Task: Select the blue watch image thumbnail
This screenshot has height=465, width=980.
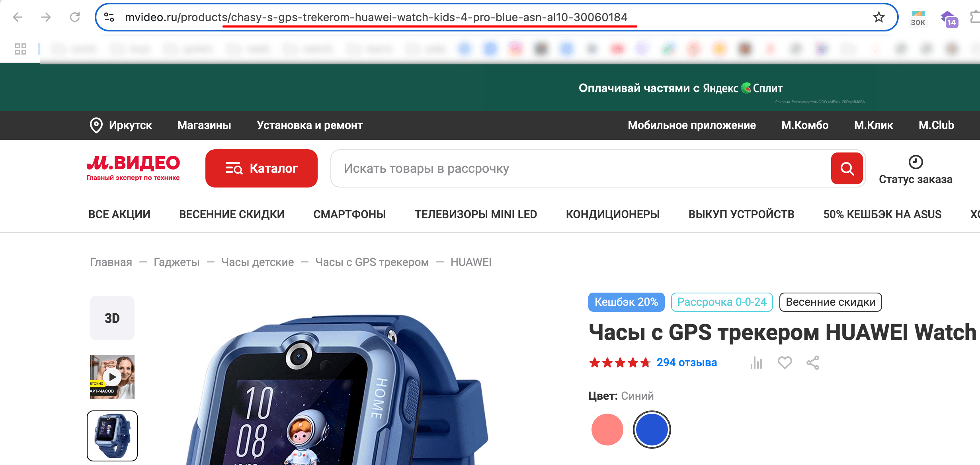Action: [112, 436]
